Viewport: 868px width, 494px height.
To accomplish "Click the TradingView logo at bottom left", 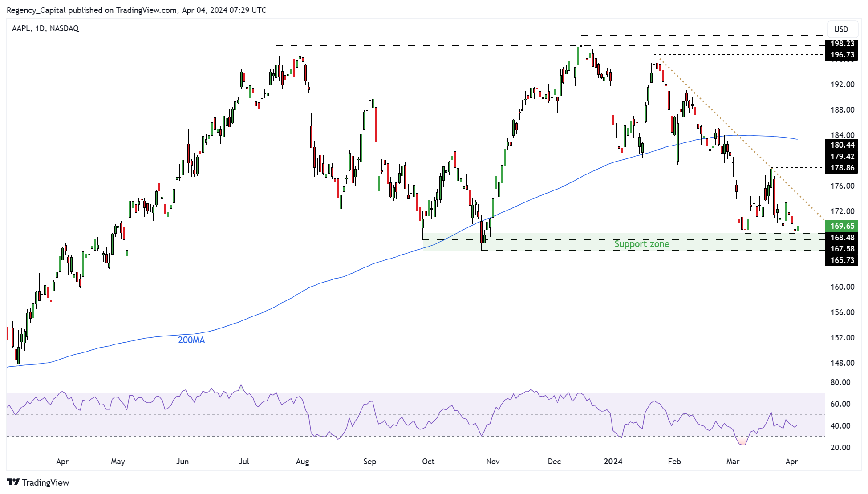I will [38, 482].
